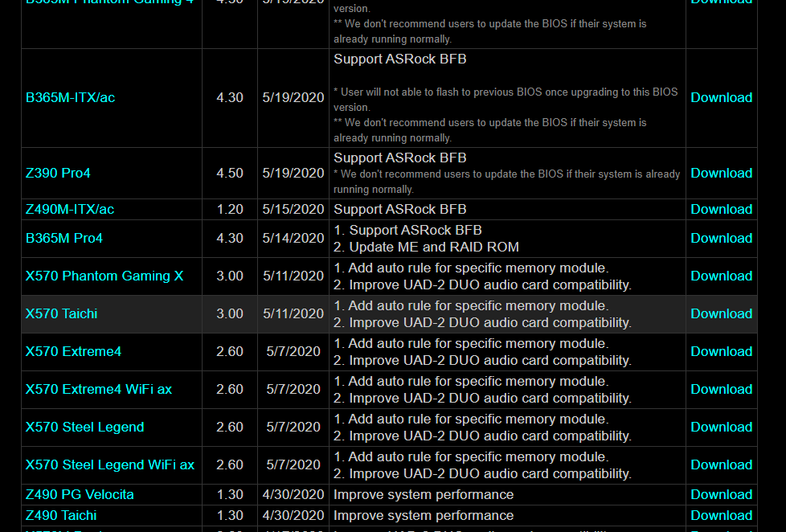This screenshot has height=532, width=786.
Task: Download BIOS for Z490 PG Velocita
Action: tap(722, 494)
